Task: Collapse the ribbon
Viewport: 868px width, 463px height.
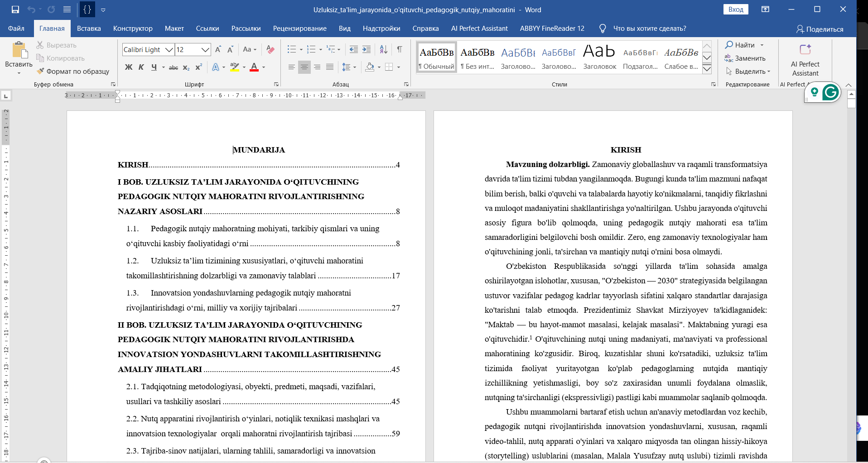Action: coord(849,85)
